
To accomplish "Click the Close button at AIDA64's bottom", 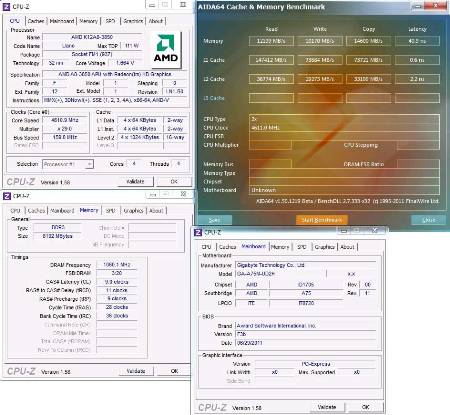I will click(x=428, y=220).
